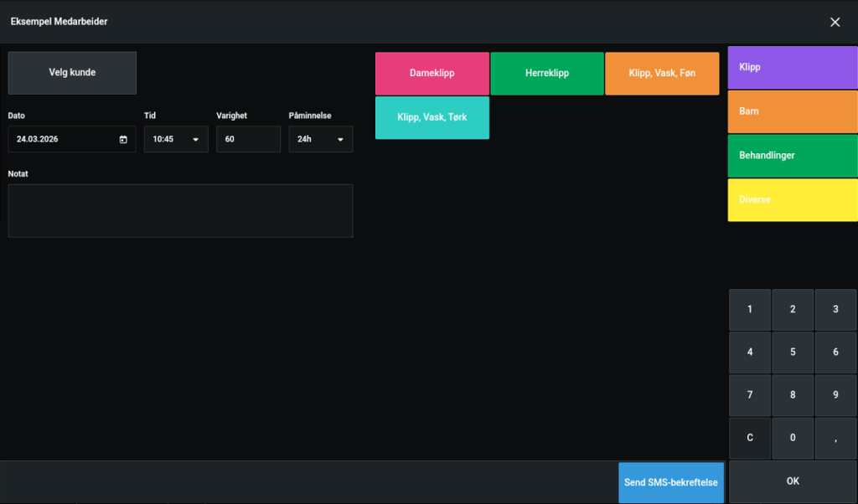Confirm with the OK button
858x504 pixels.
point(793,481)
